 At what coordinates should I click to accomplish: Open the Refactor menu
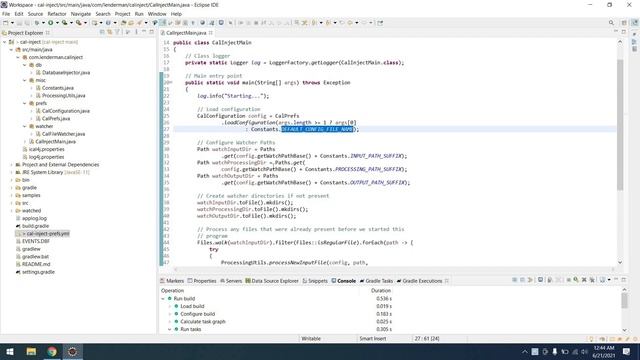pyautogui.click(x=57, y=14)
